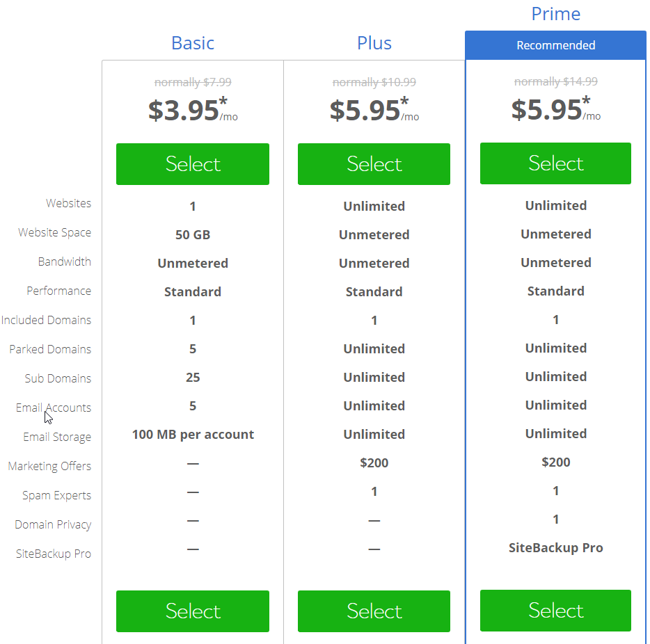The width and height of the screenshot is (650, 644).
Task: Click the Plus plan heading
Action: point(374,43)
